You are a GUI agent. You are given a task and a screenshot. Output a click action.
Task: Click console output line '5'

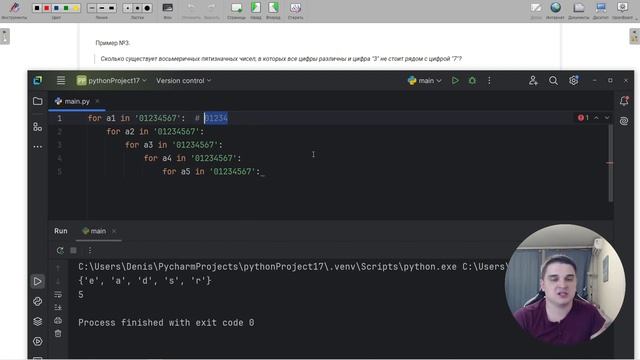(81, 294)
